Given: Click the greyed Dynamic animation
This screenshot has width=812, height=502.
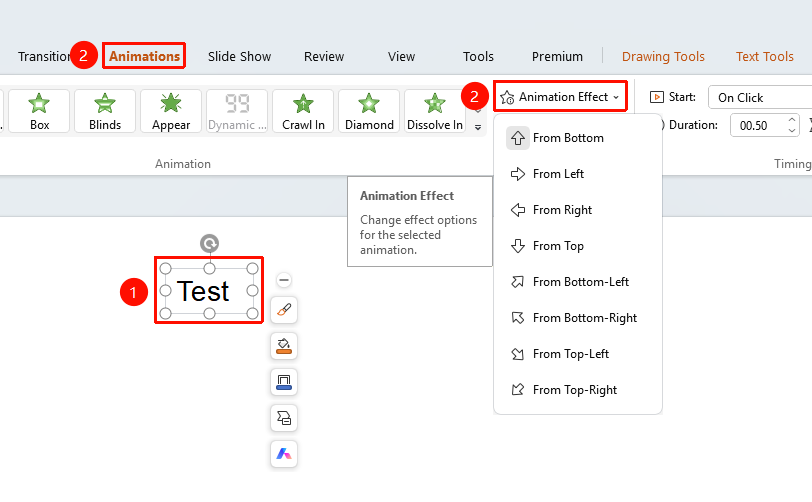Looking at the screenshot, I should pos(237,111).
